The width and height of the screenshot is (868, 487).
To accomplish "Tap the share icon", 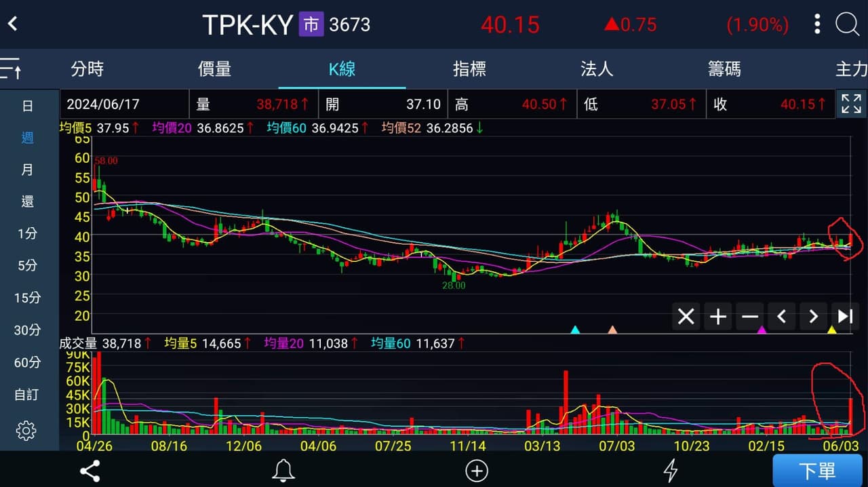I will [x=90, y=471].
